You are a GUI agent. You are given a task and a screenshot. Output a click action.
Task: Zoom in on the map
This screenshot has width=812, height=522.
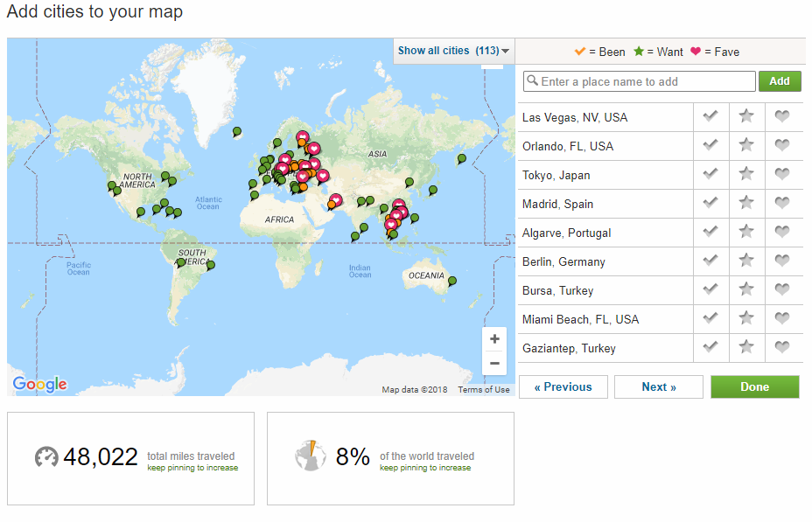(494, 339)
